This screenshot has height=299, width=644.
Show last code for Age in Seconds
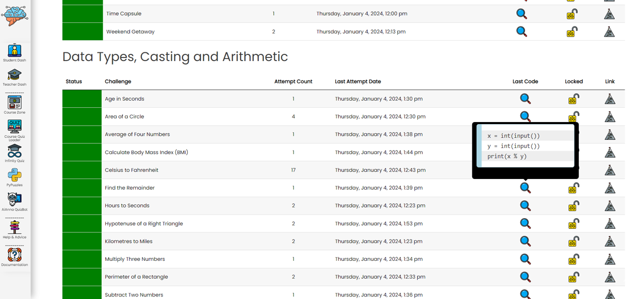click(525, 99)
